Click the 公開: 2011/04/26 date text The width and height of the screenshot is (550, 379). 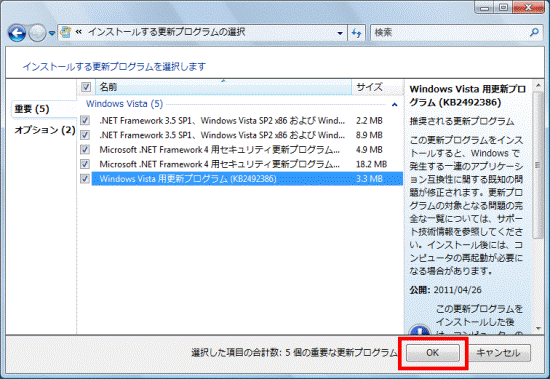[x=445, y=290]
